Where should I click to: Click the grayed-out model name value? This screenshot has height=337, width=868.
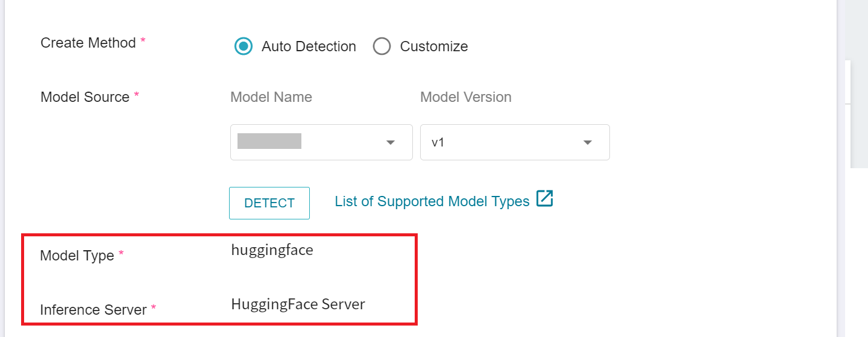click(269, 141)
